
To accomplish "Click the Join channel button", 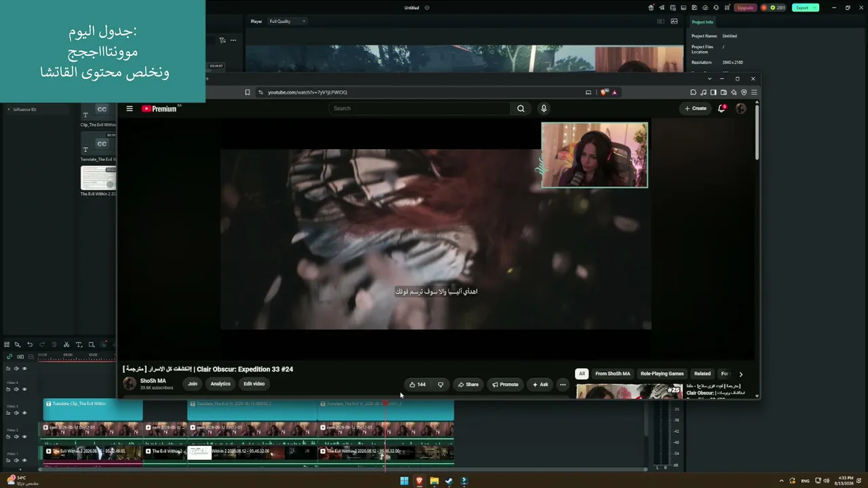I will pos(193,384).
